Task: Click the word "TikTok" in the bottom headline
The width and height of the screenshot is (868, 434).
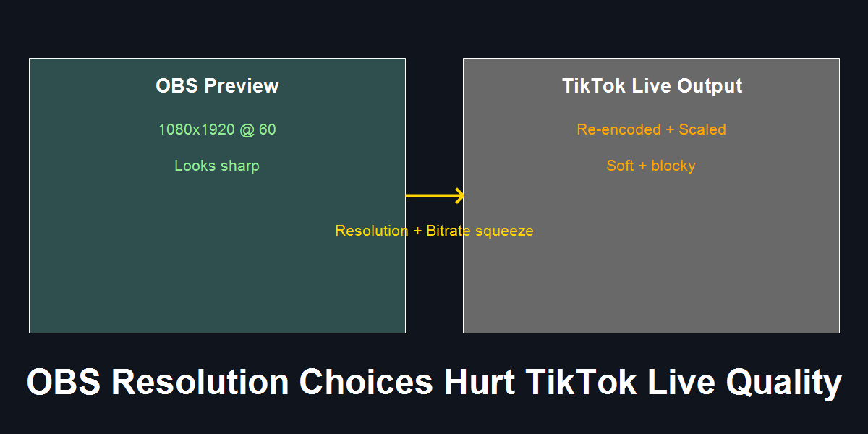Action: pyautogui.click(x=581, y=383)
